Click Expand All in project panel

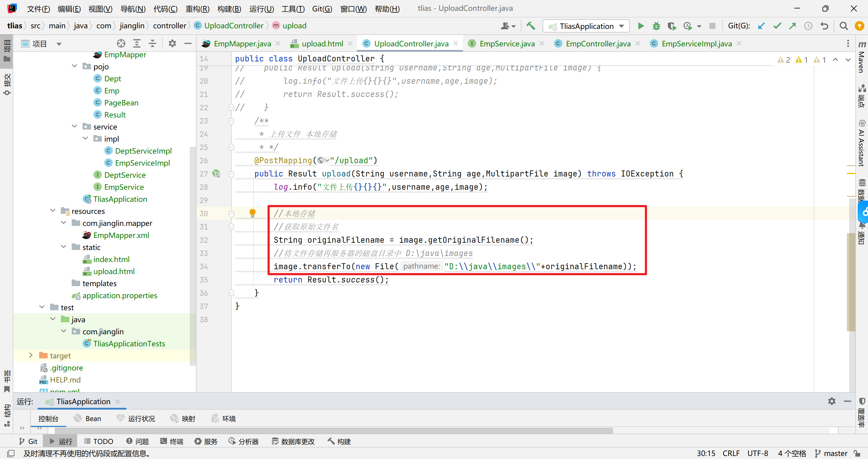click(137, 43)
